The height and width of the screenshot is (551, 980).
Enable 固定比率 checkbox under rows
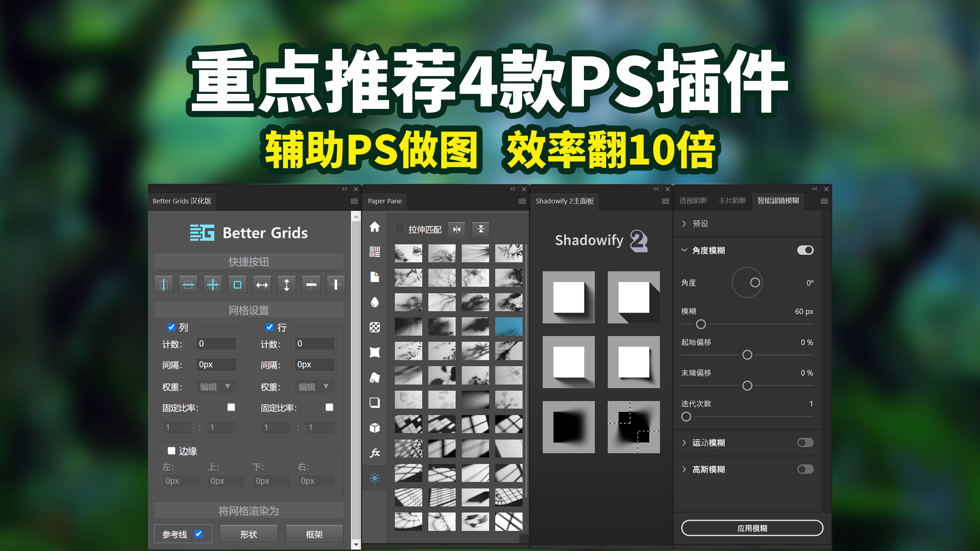point(329,407)
